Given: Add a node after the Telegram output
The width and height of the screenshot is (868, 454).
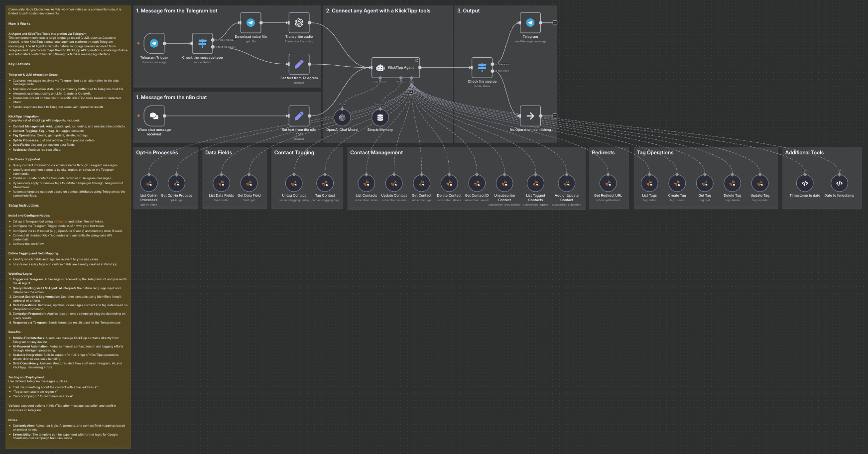Looking at the screenshot, I should [x=555, y=23].
